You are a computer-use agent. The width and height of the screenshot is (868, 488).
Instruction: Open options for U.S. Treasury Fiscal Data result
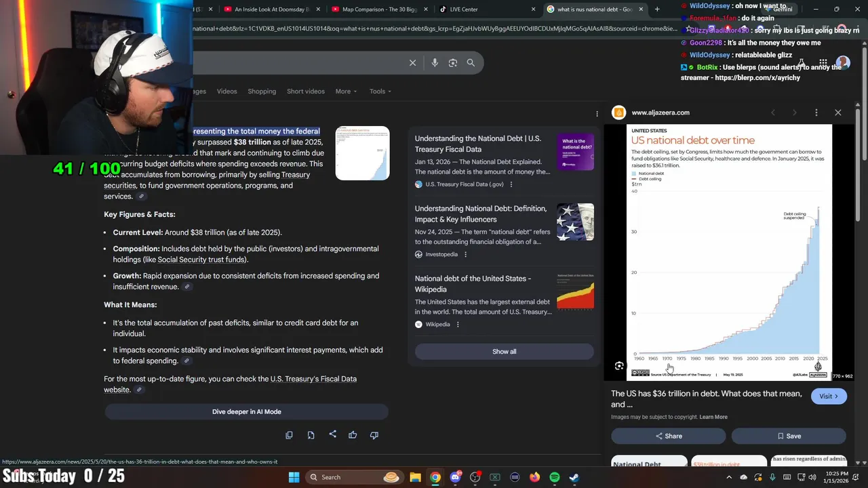click(x=511, y=184)
